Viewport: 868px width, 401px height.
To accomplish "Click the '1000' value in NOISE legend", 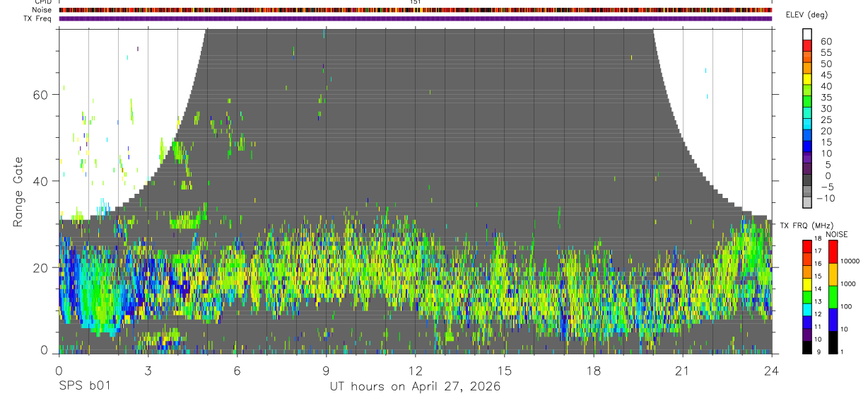I will (x=850, y=284).
